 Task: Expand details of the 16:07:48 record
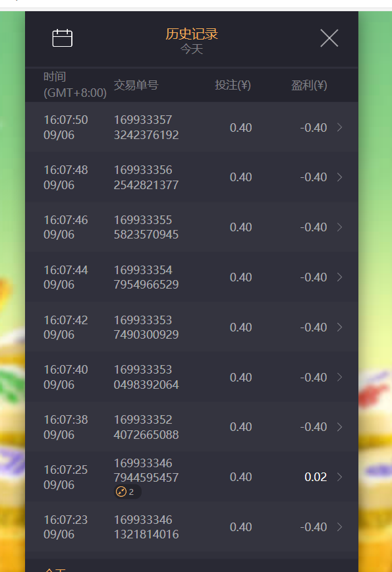click(x=339, y=177)
